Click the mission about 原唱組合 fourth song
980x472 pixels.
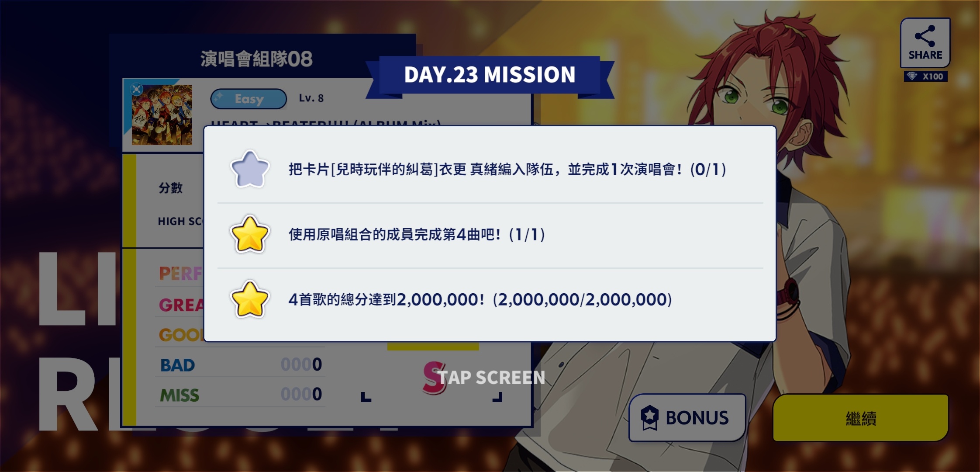click(x=417, y=235)
